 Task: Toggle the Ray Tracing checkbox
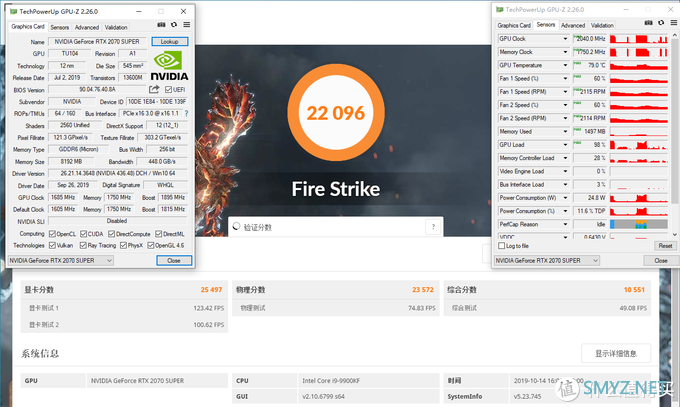click(83, 246)
